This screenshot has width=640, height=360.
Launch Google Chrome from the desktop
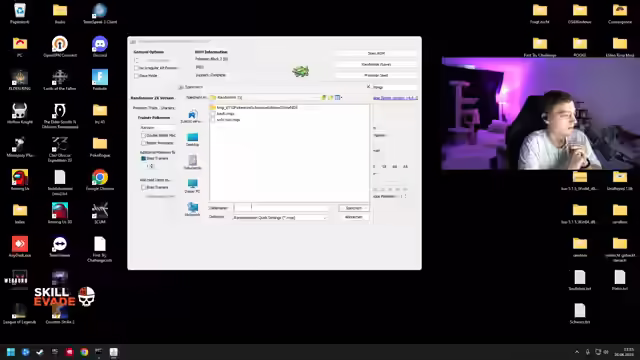click(x=100, y=180)
